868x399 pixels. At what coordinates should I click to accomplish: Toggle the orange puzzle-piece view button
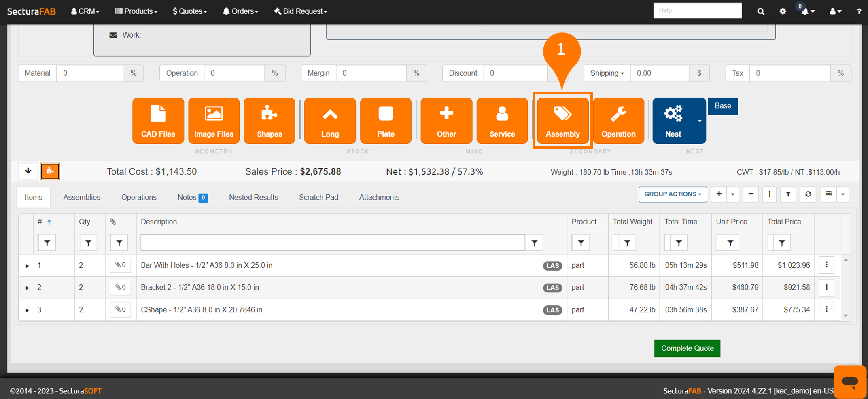pyautogui.click(x=50, y=171)
